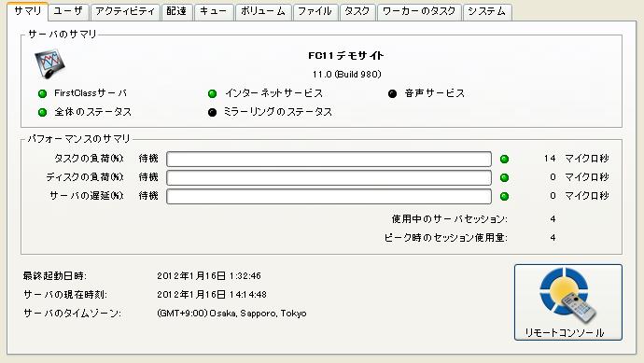Screen dimensions: 644x363
Task: Click the インターネットサービス green status light
Action: click(x=213, y=93)
